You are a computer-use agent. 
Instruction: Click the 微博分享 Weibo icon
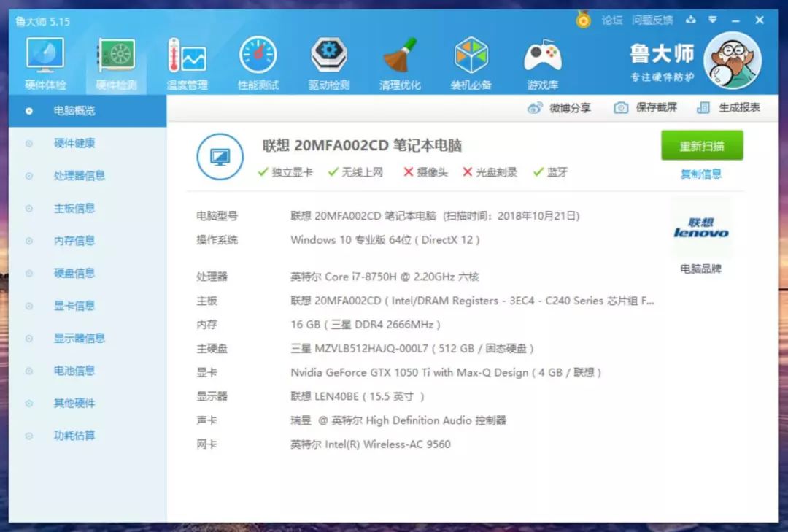535,107
